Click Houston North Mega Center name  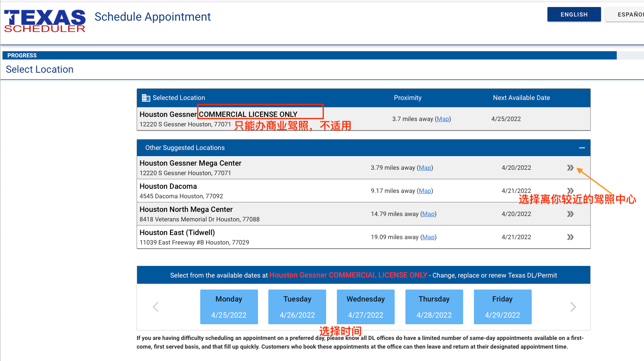click(186, 209)
